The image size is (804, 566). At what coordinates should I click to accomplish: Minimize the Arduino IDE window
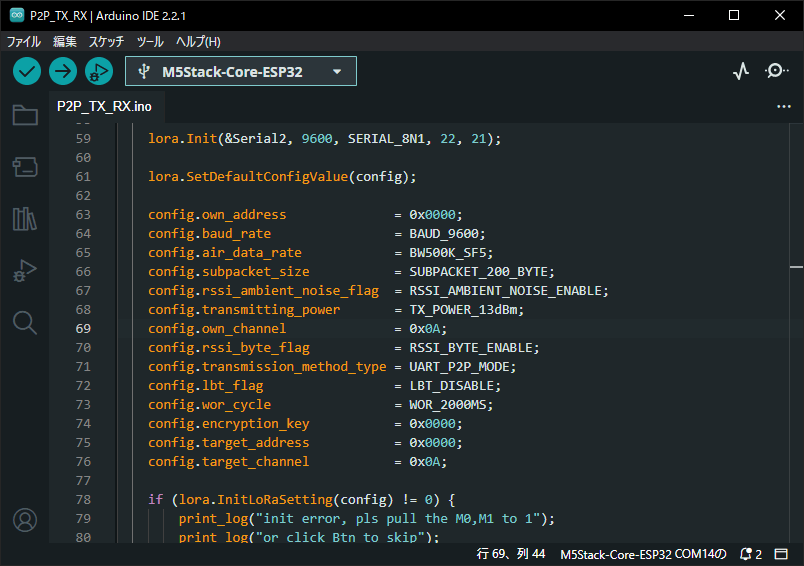689,15
